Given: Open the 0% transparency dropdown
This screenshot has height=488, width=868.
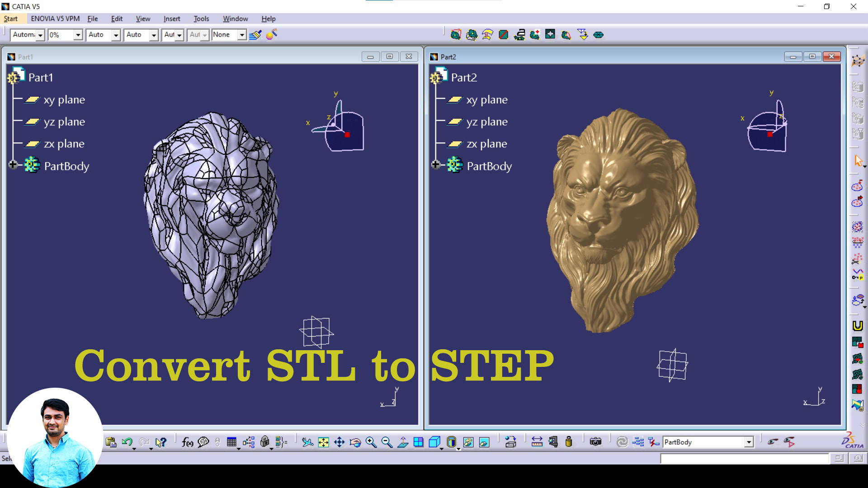Looking at the screenshot, I should point(78,35).
